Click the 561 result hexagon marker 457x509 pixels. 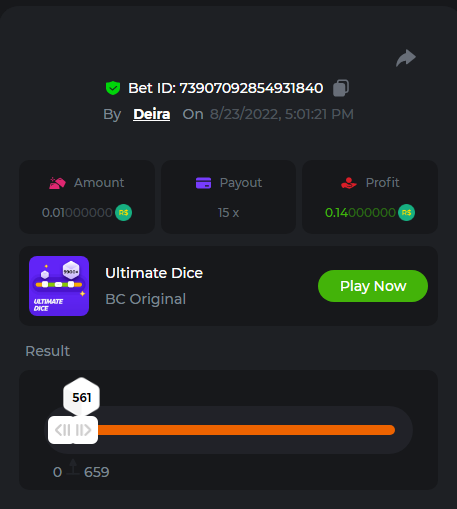[x=81, y=397]
